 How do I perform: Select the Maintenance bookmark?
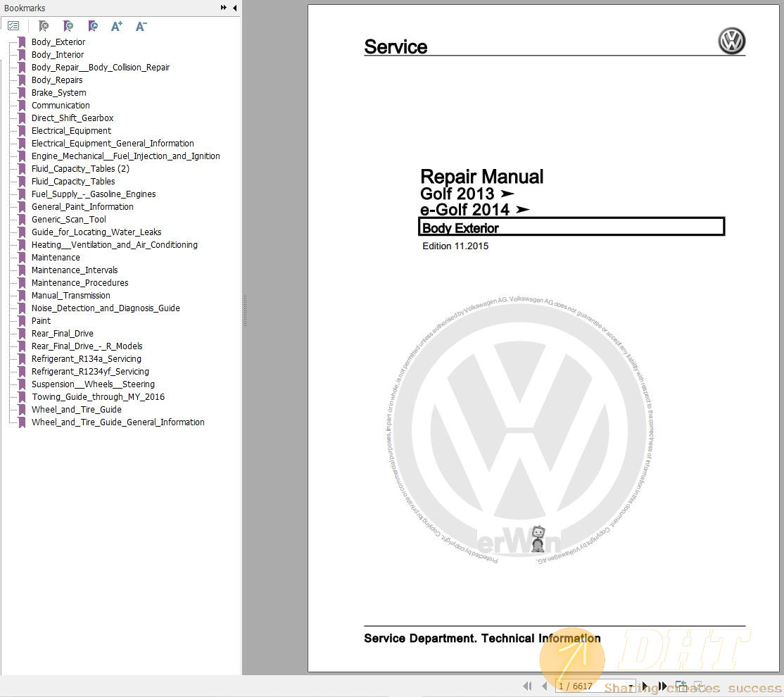56,257
